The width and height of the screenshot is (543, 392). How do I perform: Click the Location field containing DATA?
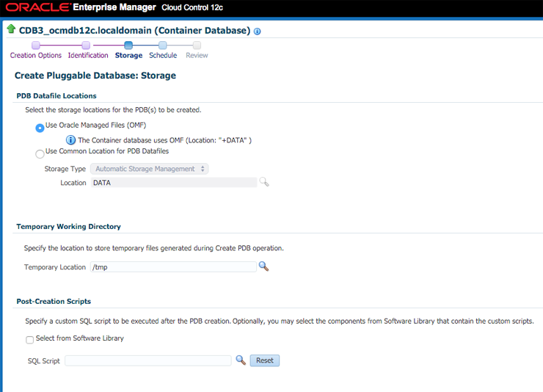pos(174,183)
